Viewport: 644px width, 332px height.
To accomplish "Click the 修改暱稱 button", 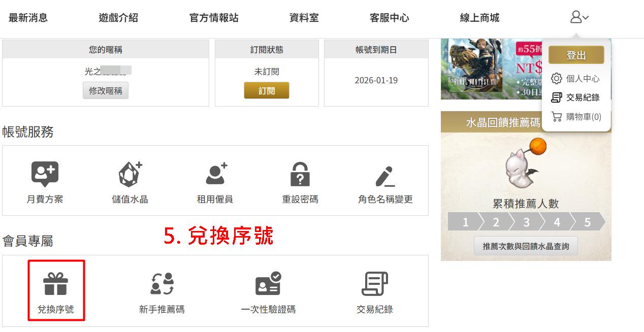I will pos(106,91).
